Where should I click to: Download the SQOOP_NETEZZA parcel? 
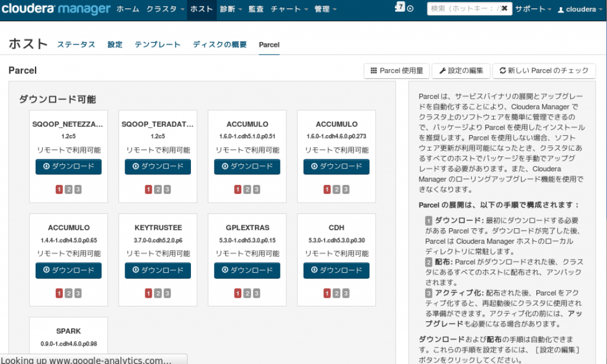click(x=69, y=167)
